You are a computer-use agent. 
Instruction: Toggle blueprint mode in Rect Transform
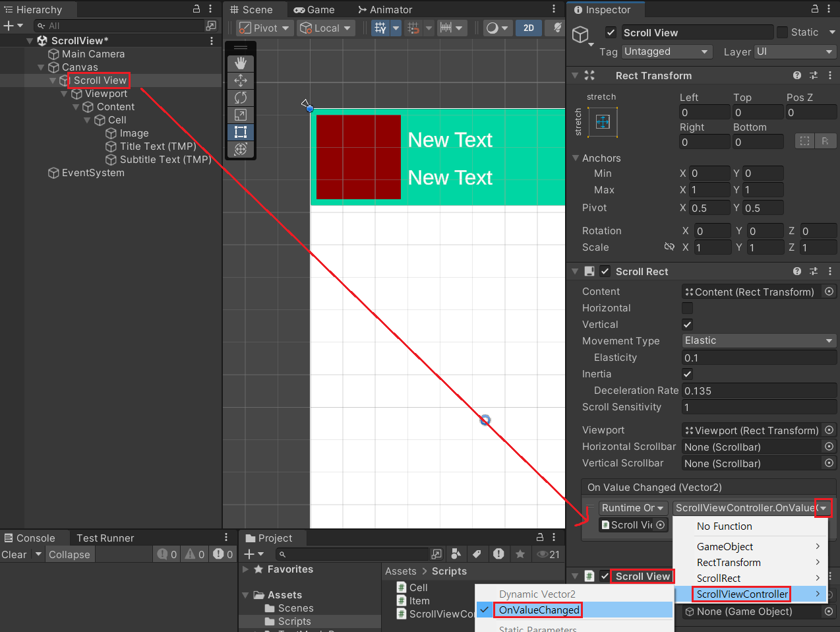pyautogui.click(x=804, y=141)
